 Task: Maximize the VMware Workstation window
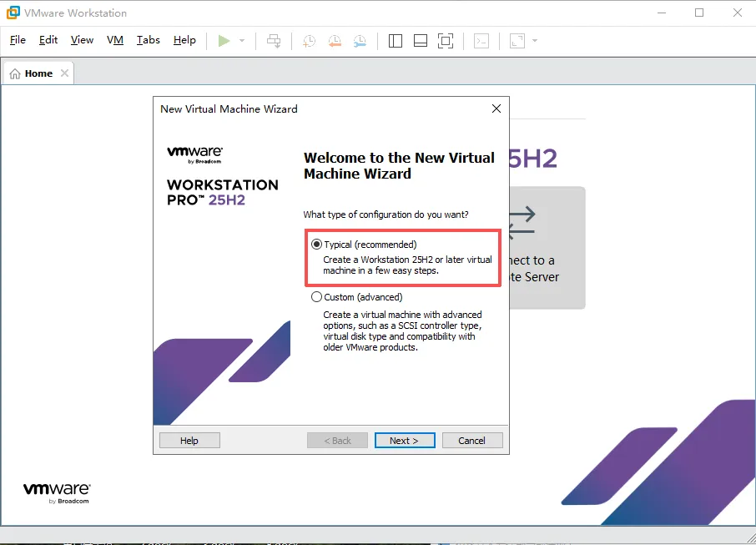coord(699,13)
